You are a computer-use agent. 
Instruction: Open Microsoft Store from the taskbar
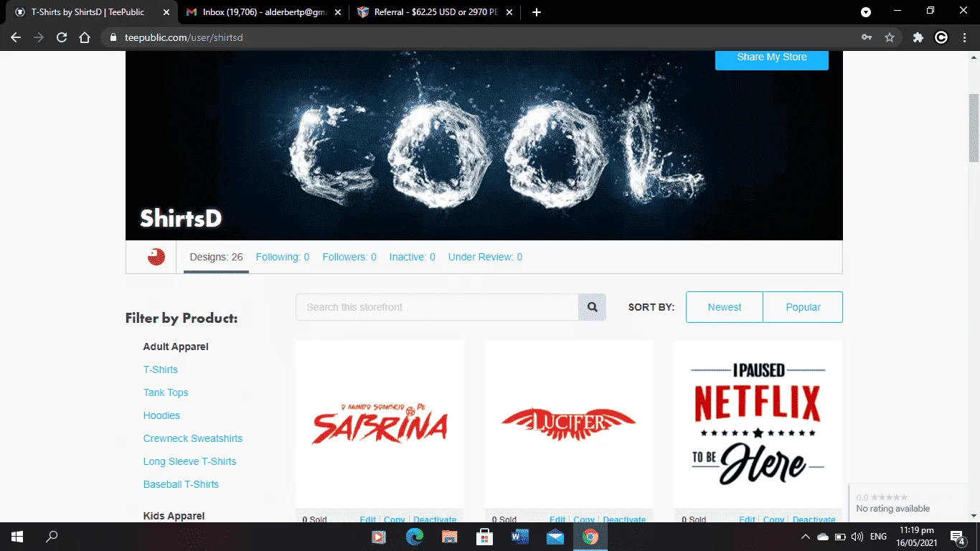click(x=484, y=537)
